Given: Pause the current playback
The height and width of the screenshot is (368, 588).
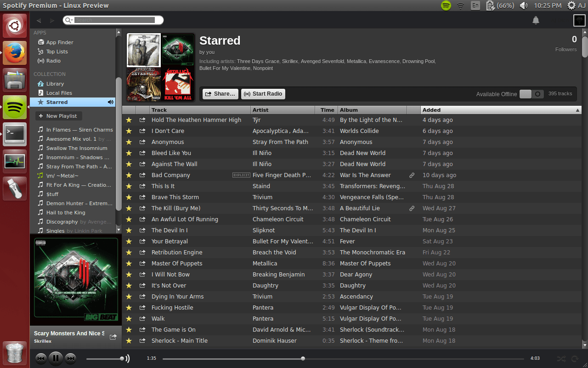Looking at the screenshot, I should click(x=56, y=358).
